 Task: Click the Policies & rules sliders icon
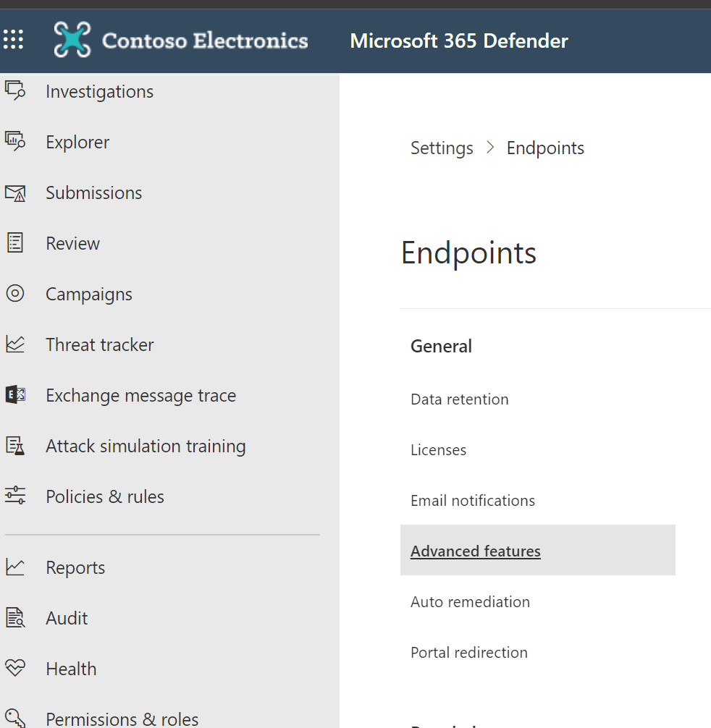click(x=15, y=496)
